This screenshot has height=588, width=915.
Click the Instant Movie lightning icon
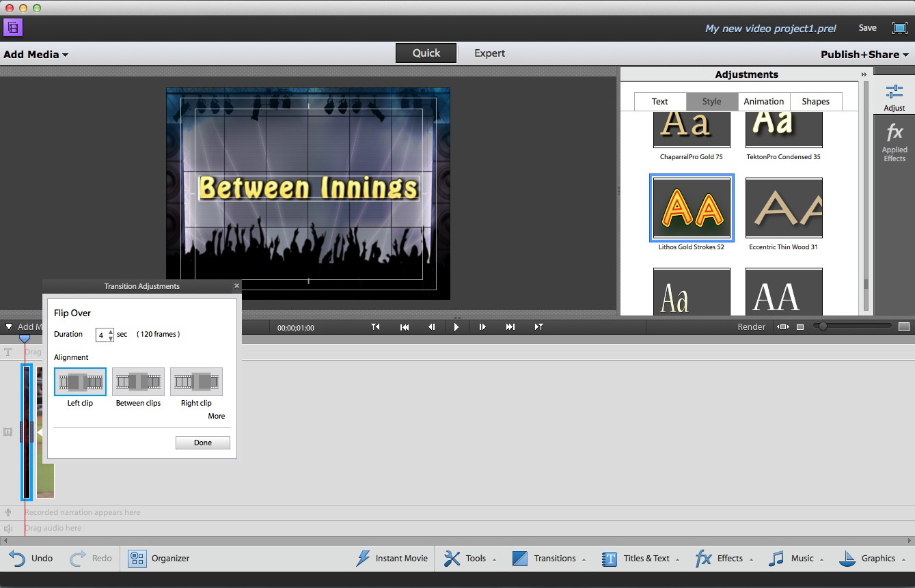[x=364, y=558]
